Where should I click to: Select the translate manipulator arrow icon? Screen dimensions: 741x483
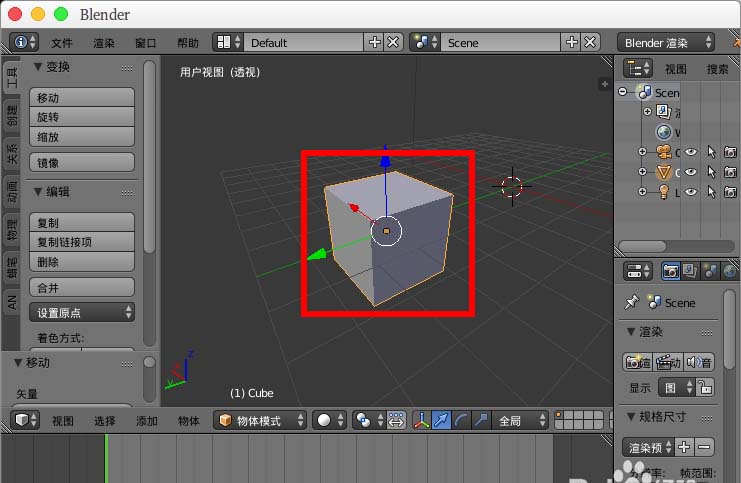441,420
